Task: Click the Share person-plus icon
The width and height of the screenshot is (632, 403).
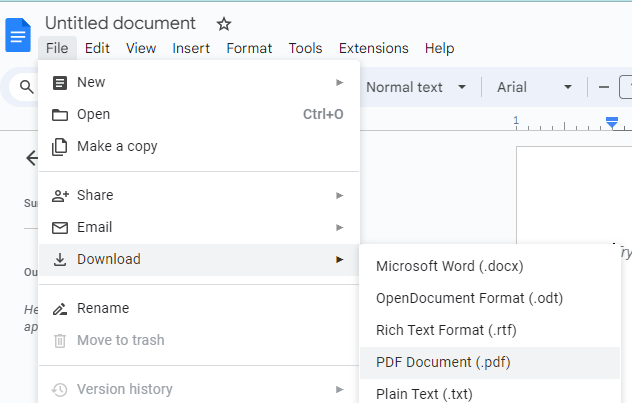Action: tap(60, 196)
